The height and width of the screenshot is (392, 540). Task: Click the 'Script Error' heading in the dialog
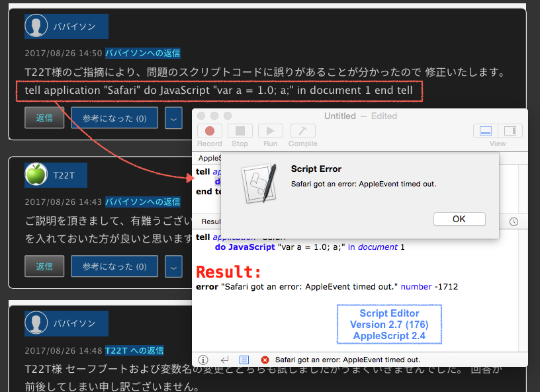click(316, 169)
